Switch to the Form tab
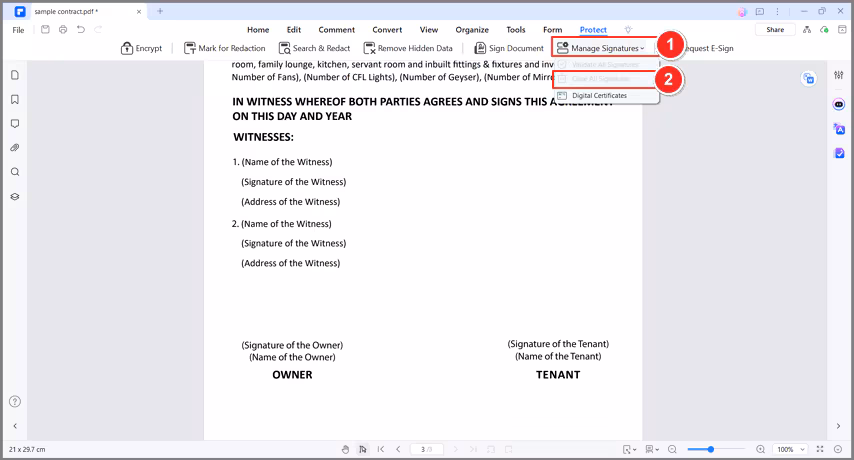Viewport: 854px width, 460px height. tap(552, 30)
